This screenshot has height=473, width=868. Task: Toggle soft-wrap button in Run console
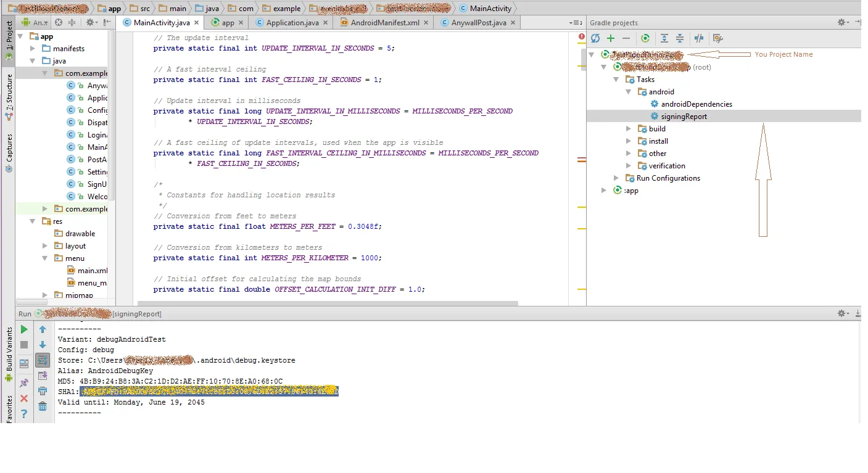[x=43, y=360]
